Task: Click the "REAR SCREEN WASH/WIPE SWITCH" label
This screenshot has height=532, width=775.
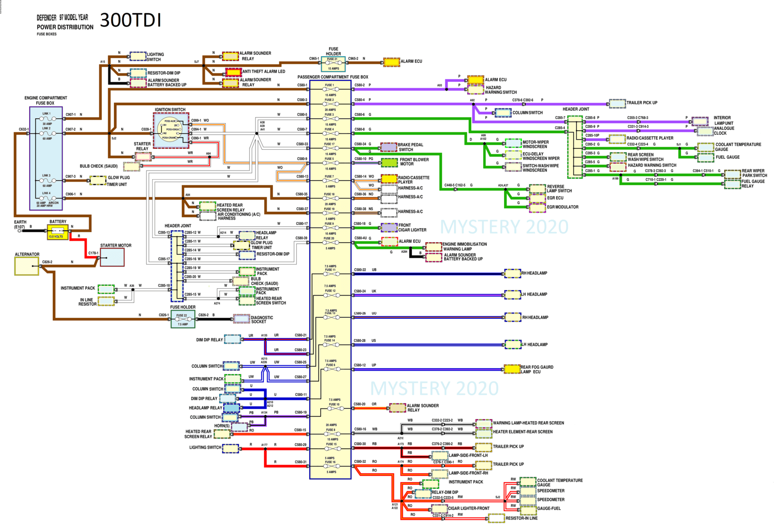Action: [x=646, y=157]
